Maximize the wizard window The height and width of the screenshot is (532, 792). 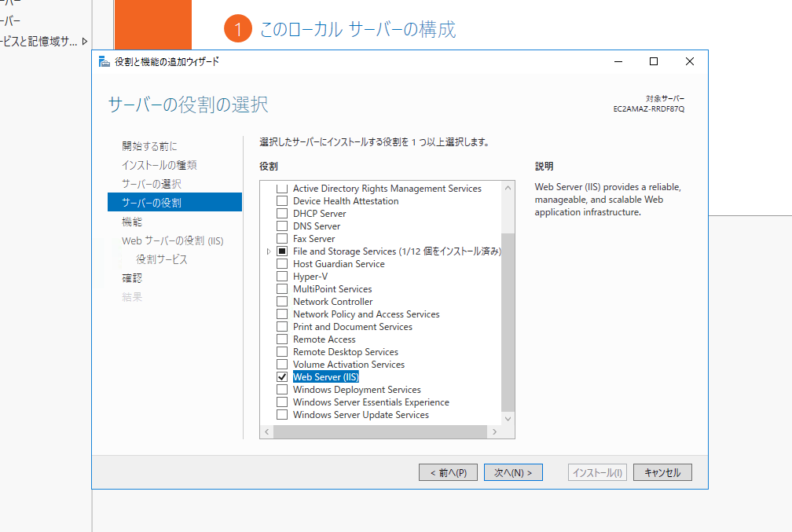[654, 61]
